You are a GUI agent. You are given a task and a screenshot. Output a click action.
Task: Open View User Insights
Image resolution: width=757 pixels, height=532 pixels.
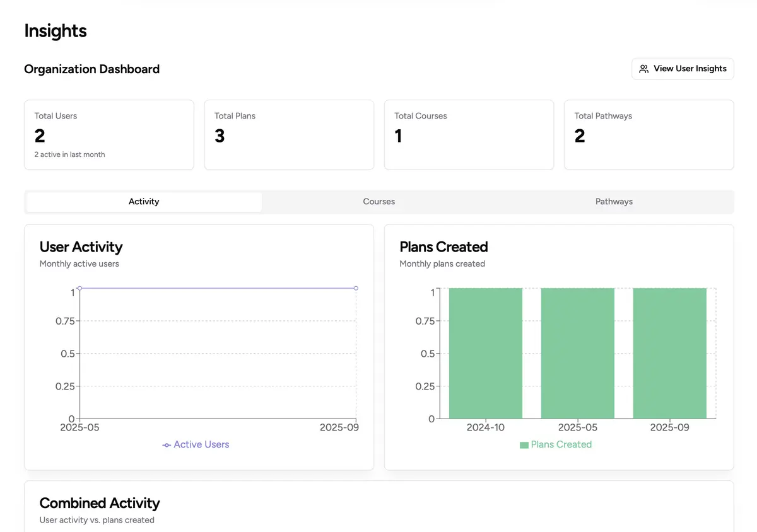coord(682,68)
